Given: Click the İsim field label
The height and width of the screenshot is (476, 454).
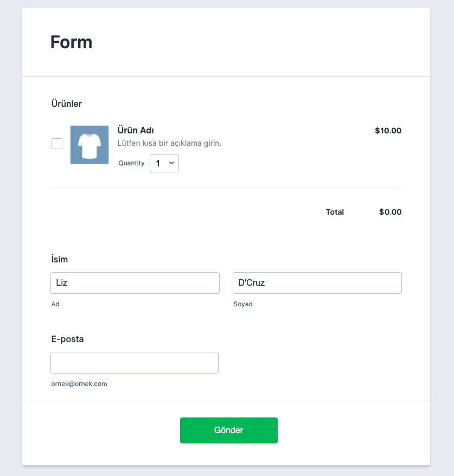Looking at the screenshot, I should (59, 259).
